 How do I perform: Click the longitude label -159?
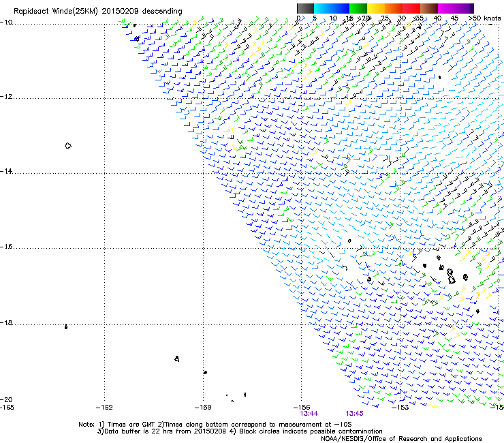click(203, 408)
